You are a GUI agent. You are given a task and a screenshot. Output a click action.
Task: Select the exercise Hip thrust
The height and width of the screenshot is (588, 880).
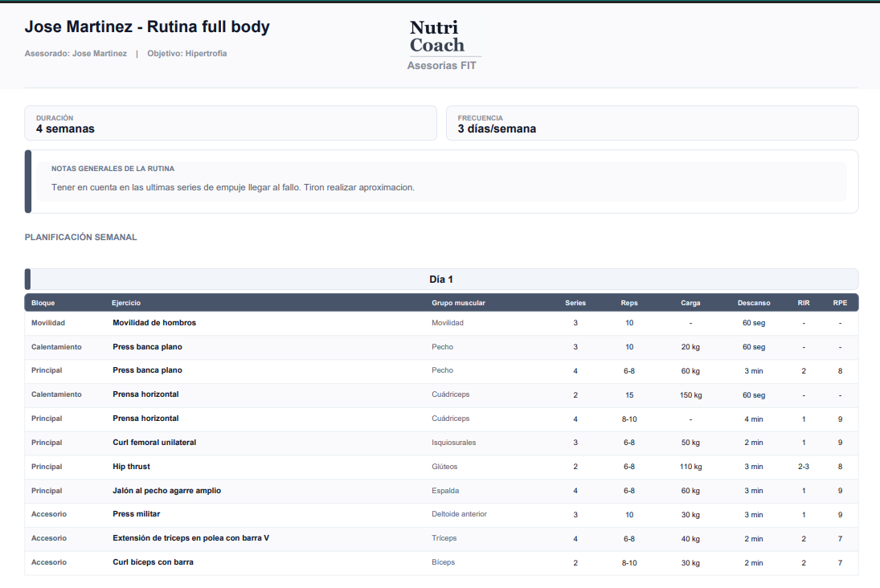point(131,466)
